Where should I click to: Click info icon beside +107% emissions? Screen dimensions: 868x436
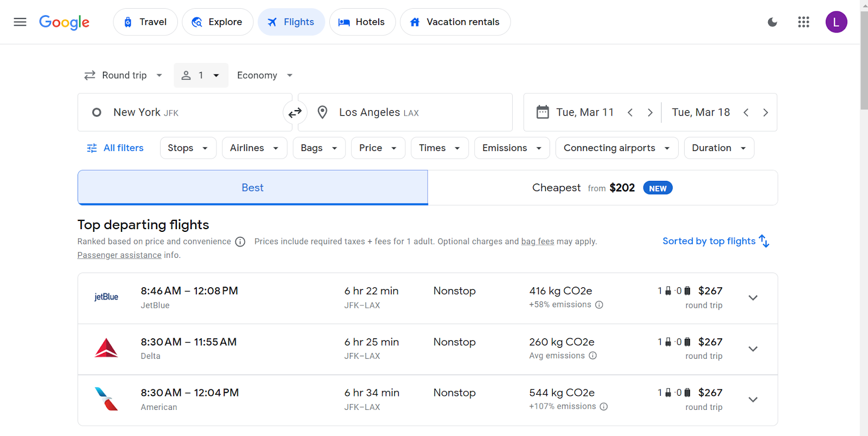pyautogui.click(x=603, y=407)
